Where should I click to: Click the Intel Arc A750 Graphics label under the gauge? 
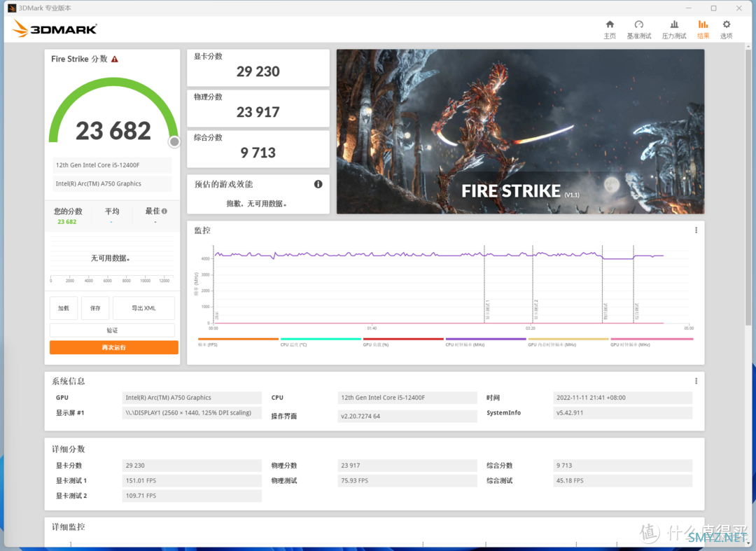(112, 183)
